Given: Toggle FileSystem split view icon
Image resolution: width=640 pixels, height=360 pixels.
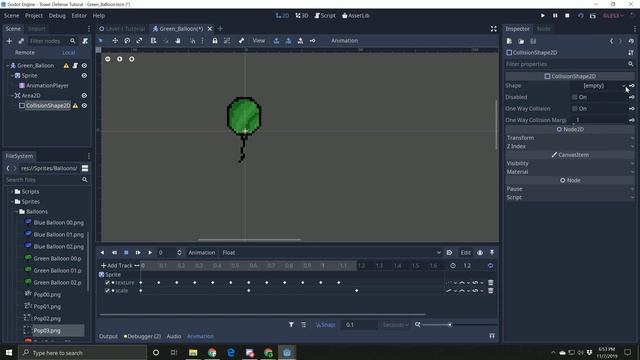Looking at the screenshot, I should point(85,168).
